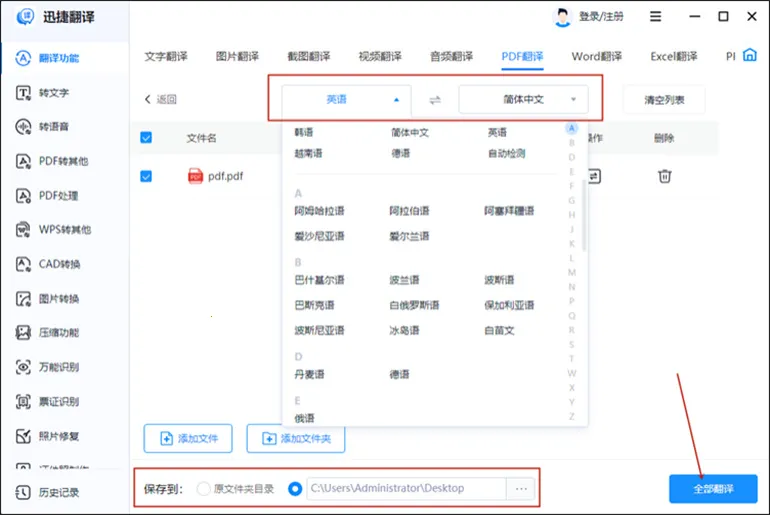Toggle the select-all checkbox in header
The image size is (770, 515).
tap(146, 138)
